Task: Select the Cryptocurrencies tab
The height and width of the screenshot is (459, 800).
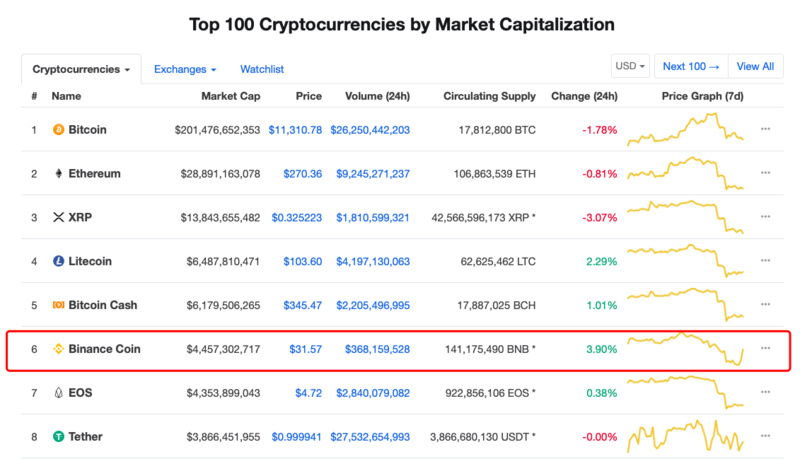Action: click(81, 69)
